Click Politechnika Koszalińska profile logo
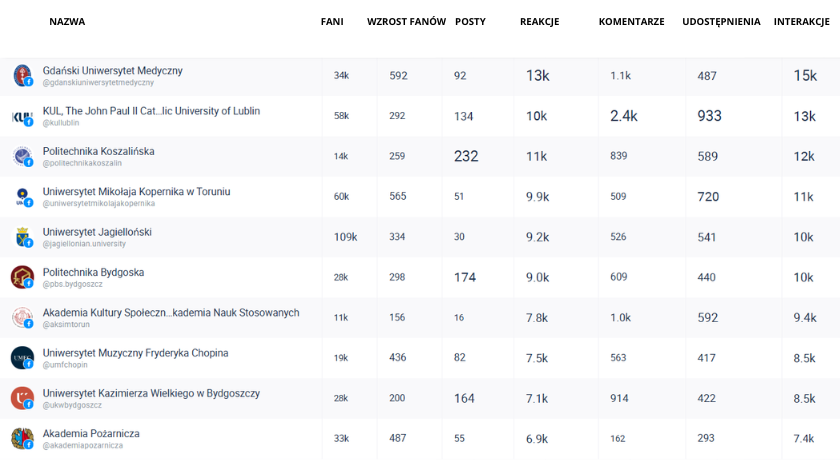Image resolution: width=840 pixels, height=472 pixels. 22,156
